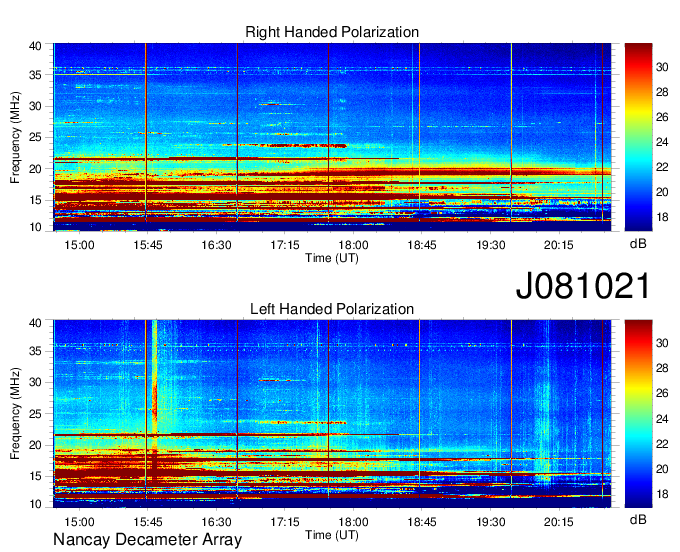This screenshot has width=680, height=552.
Task: Click "Frequency (MHz)" axis label of Left Handed plot
Action: click(x=15, y=414)
